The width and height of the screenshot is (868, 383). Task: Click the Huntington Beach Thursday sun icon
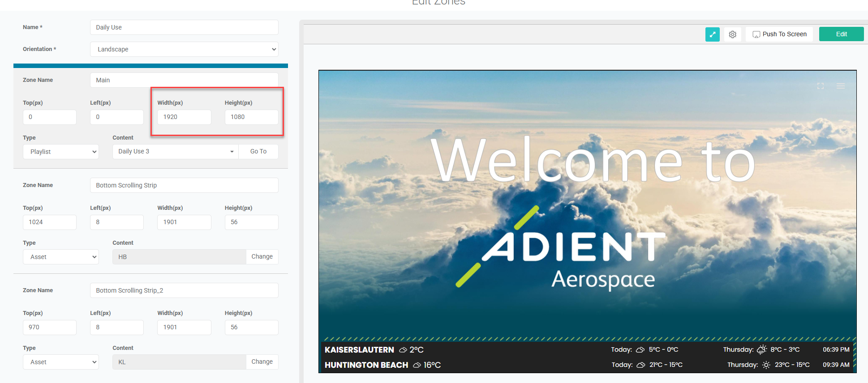(x=766, y=365)
